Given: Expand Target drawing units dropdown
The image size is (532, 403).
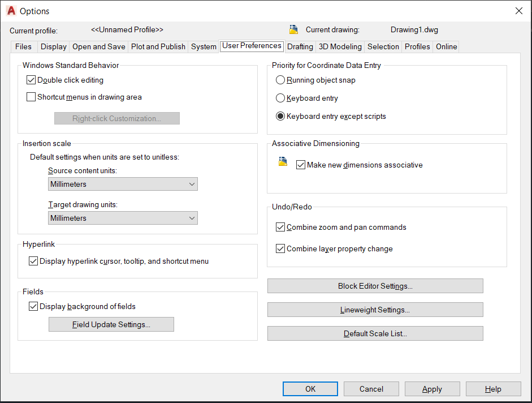Looking at the screenshot, I should [123, 218].
